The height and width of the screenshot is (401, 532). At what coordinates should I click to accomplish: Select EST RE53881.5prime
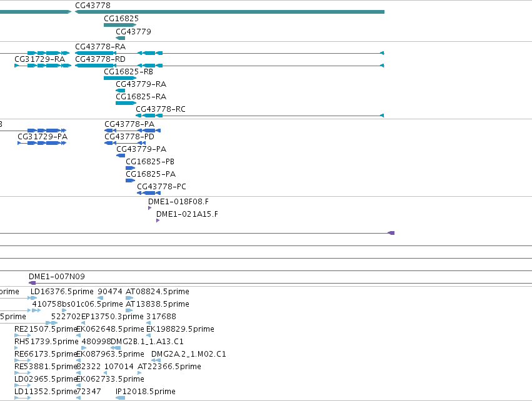pyautogui.click(x=46, y=367)
